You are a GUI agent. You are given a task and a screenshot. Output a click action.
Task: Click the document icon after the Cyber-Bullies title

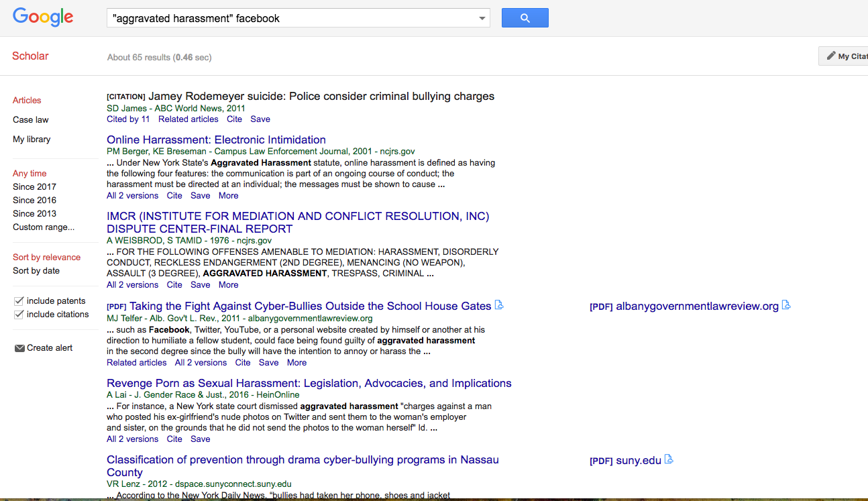498,304
